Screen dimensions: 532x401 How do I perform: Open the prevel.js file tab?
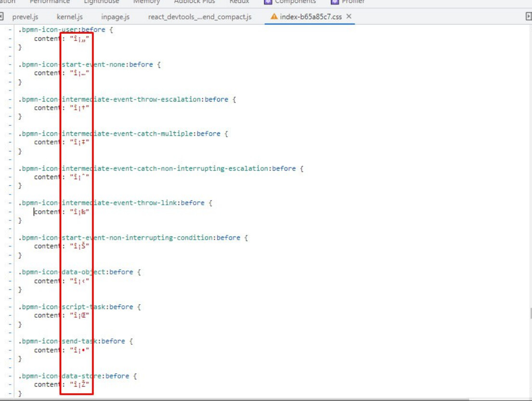tap(25, 17)
